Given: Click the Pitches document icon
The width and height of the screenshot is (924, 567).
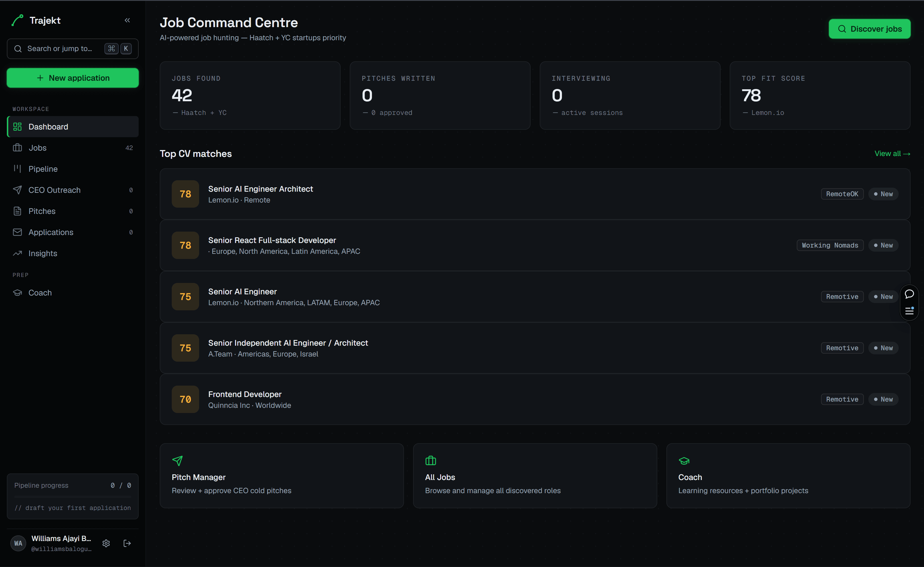Looking at the screenshot, I should click(x=17, y=211).
